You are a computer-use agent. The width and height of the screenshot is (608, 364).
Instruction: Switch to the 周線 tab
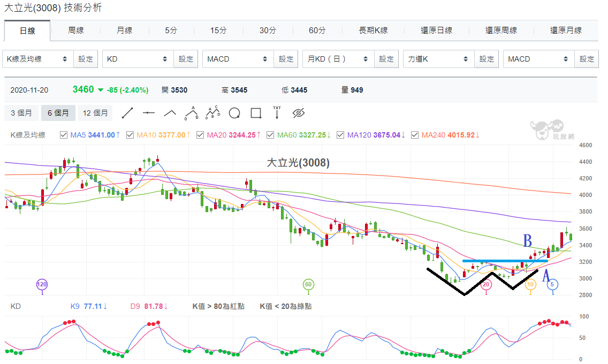(75, 30)
